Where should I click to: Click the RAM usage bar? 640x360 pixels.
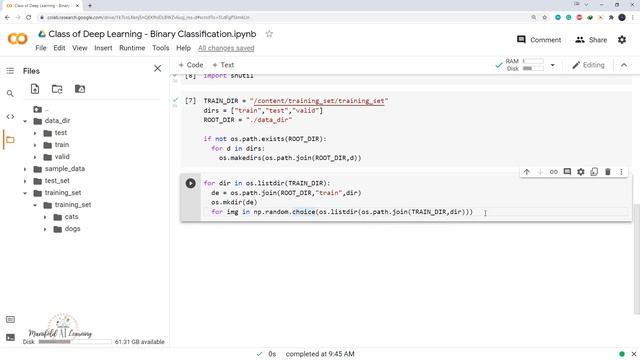pos(533,61)
